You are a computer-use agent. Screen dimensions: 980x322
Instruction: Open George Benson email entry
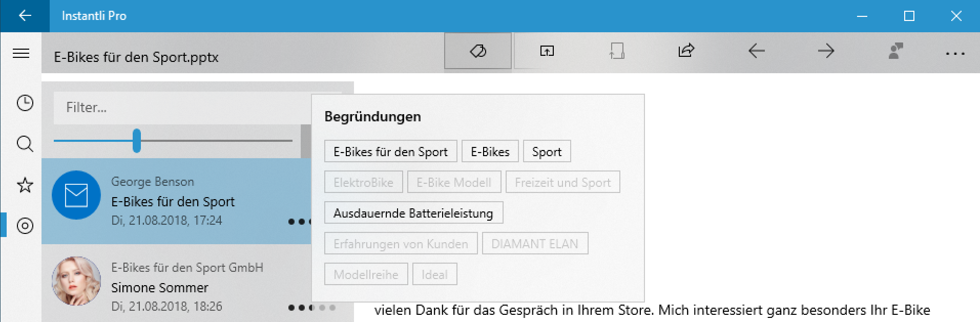pyautogui.click(x=176, y=201)
